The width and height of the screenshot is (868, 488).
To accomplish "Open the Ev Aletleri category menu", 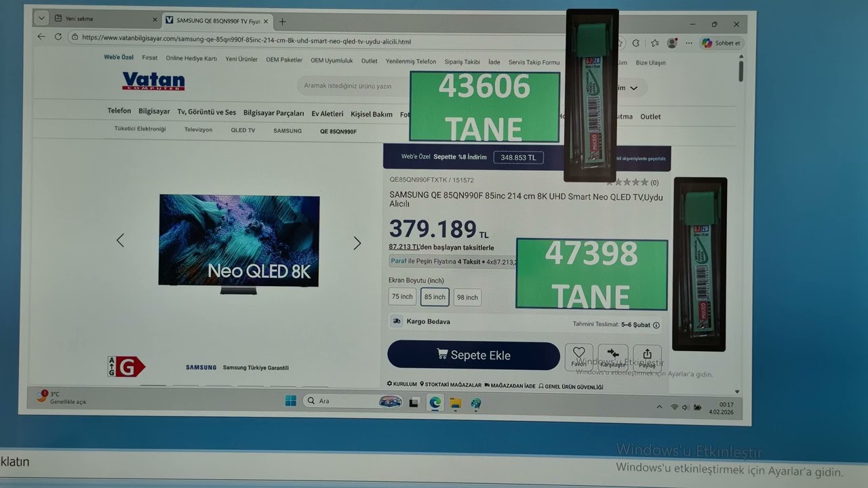I will click(328, 114).
